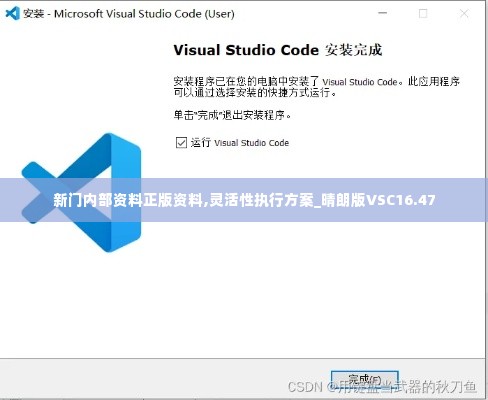Click the 安装程序已在您的电脑中安装了 paragraph line
Image resolution: width=488 pixels, height=400 pixels.
pos(316,81)
